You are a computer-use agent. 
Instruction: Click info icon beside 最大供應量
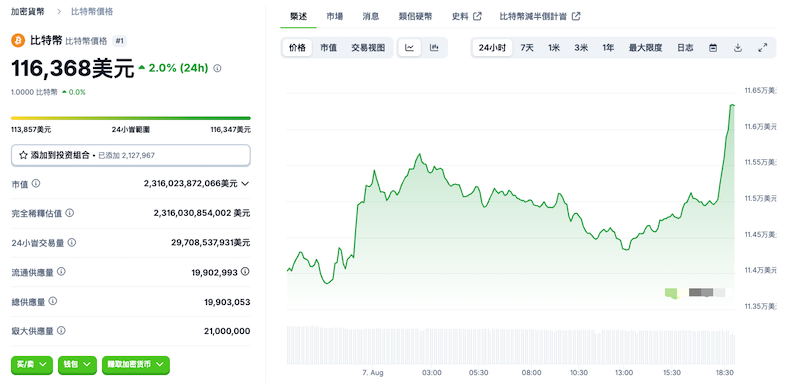pos(61,330)
